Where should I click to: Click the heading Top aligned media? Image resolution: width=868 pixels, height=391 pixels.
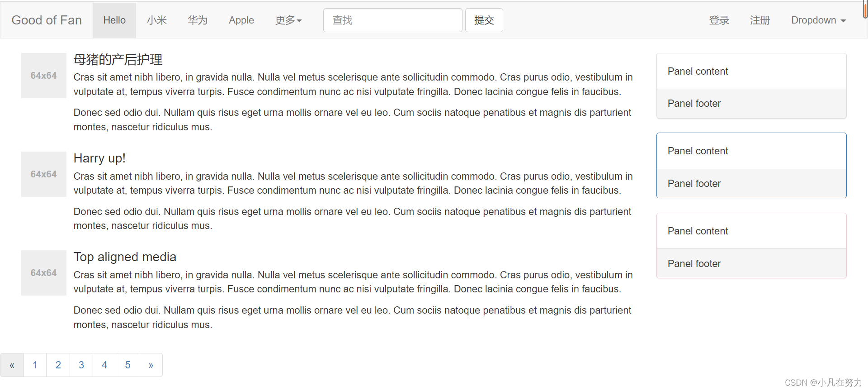[125, 257]
